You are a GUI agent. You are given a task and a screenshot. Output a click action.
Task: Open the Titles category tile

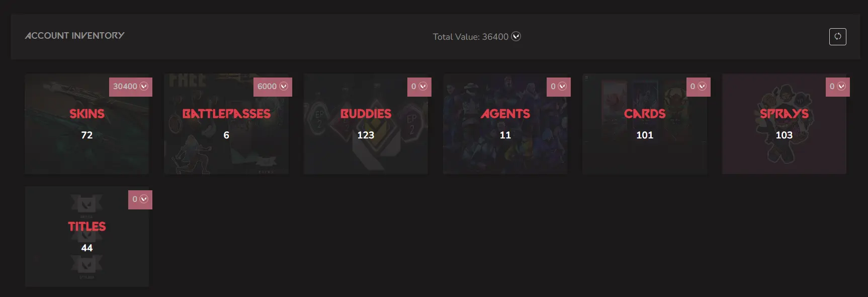pos(87,237)
